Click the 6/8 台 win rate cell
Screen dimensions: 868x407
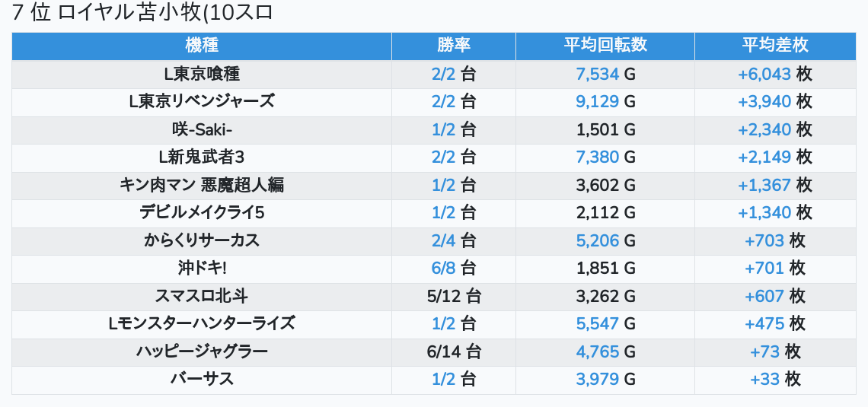tap(454, 268)
